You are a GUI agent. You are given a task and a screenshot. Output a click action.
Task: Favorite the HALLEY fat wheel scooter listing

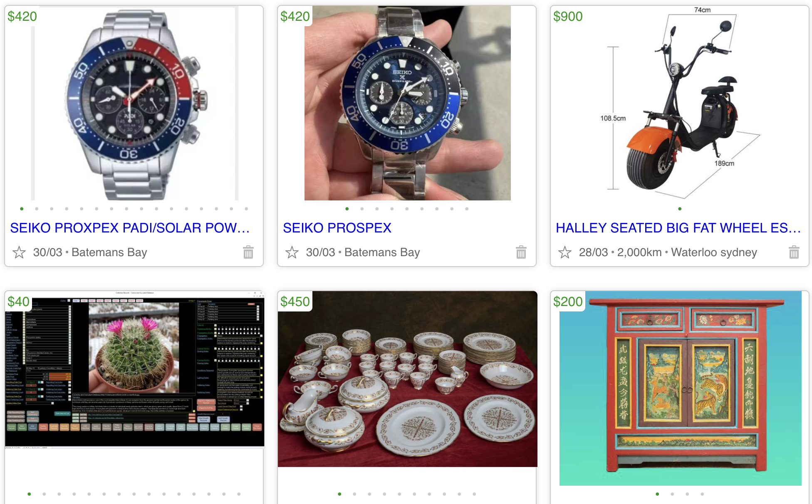[x=565, y=252]
